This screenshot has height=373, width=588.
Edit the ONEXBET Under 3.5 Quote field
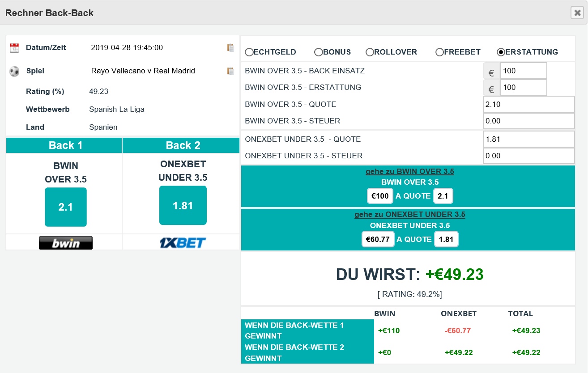click(529, 139)
